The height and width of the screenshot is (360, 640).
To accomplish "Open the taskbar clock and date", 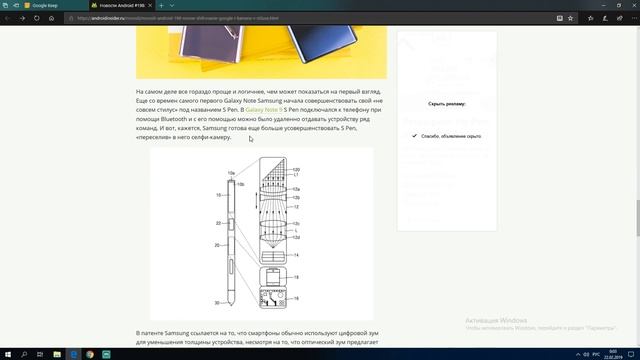I will [613, 354].
